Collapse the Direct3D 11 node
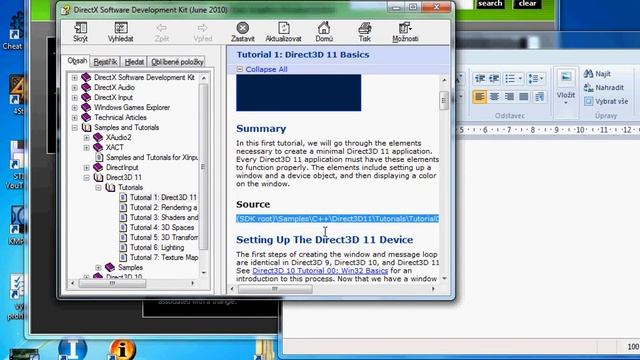This screenshot has width=640, height=360. coord(87,178)
